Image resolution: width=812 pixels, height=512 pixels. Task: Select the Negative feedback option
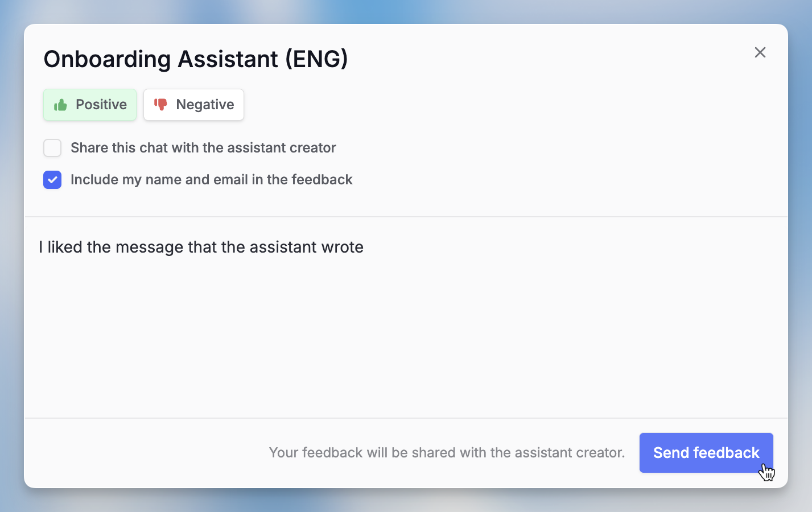tap(193, 104)
